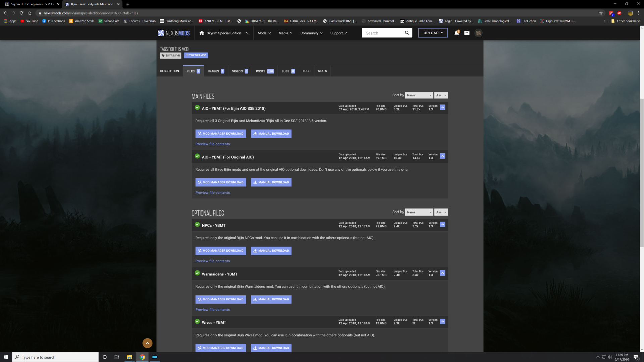Switch to the Posts tab
644x362 pixels.
265,71
